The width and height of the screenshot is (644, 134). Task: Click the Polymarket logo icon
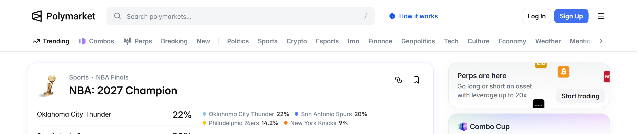tap(37, 16)
